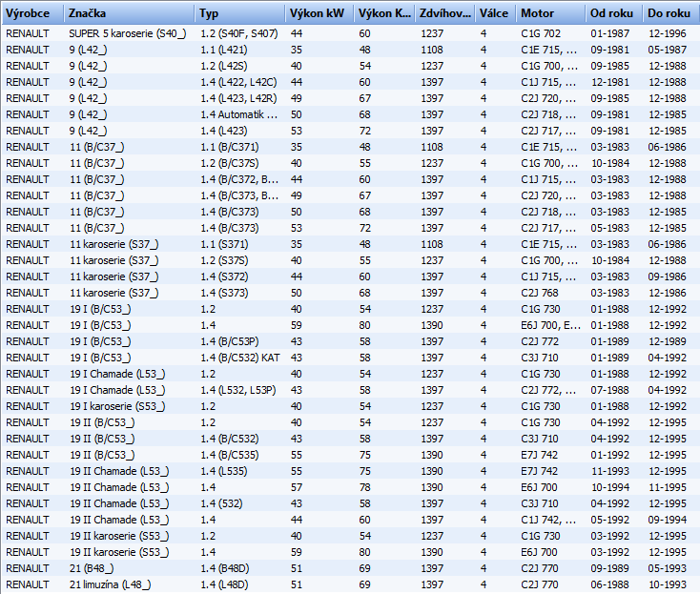Sort by the Od roku column header
The height and width of the screenshot is (594, 700).
coord(614,13)
